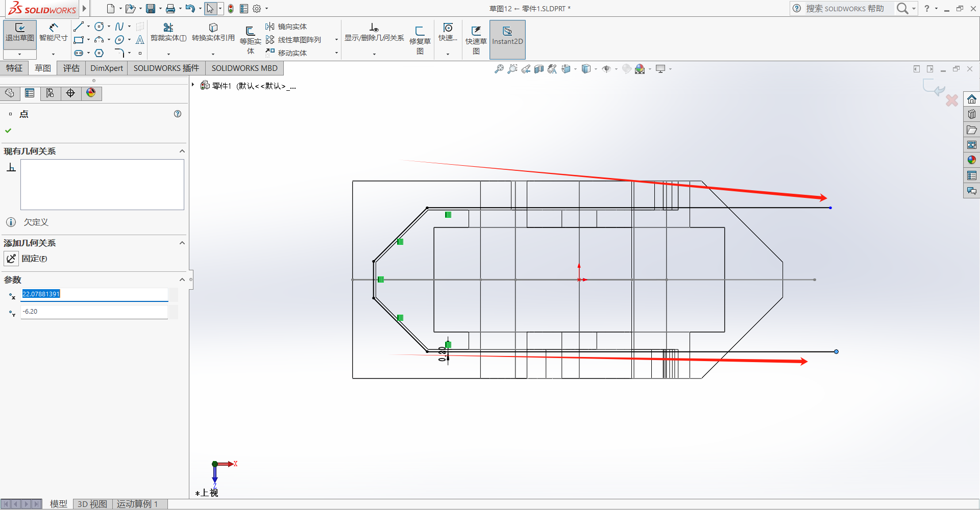Open the 评估 (Evaluate) tab
This screenshot has width=980, height=510.
pos(71,68)
